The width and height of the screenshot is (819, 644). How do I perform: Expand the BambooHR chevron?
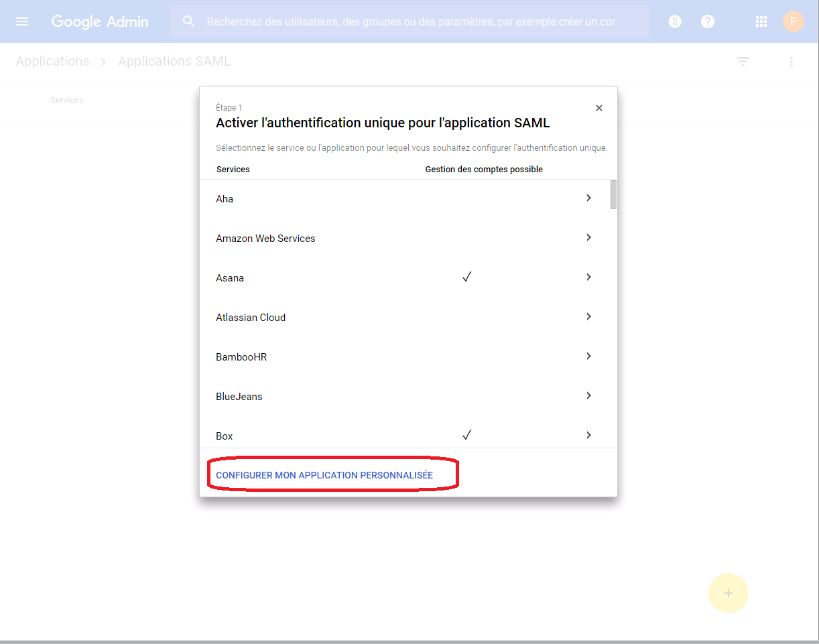pyautogui.click(x=588, y=356)
